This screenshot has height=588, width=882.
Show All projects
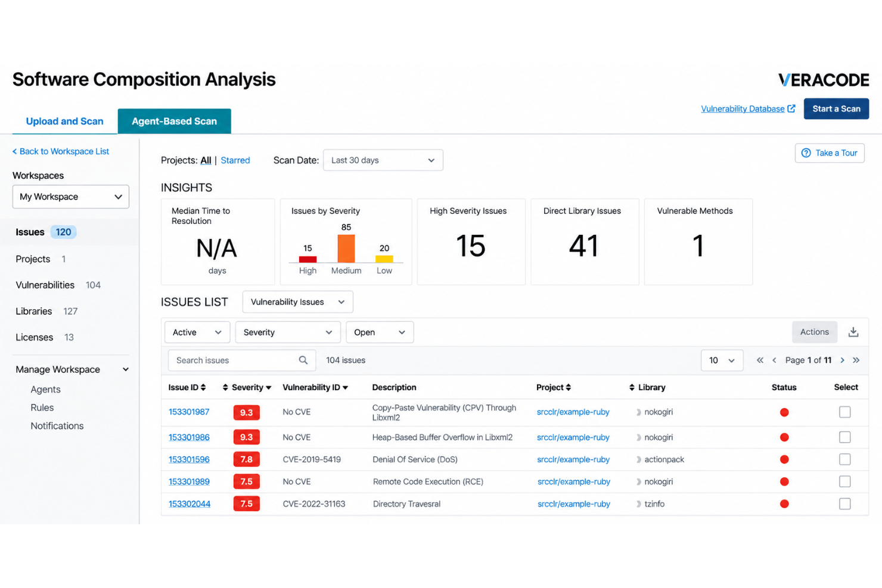tap(206, 160)
